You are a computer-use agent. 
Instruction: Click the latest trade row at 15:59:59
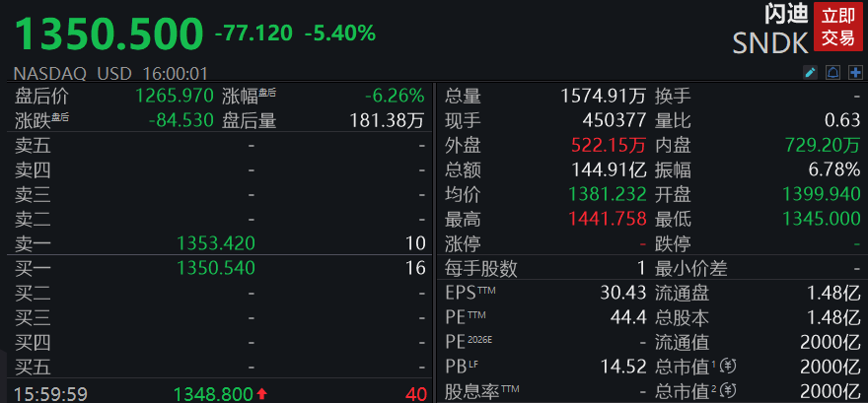[x=220, y=393]
